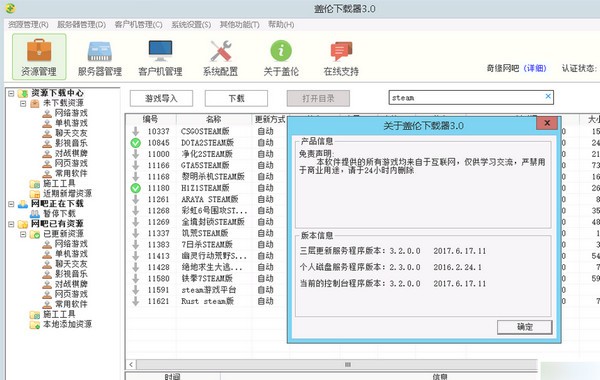The width and height of the screenshot is (600, 380).
Task: Select 对战棋牌 under 未下载资源
Action: point(71,153)
